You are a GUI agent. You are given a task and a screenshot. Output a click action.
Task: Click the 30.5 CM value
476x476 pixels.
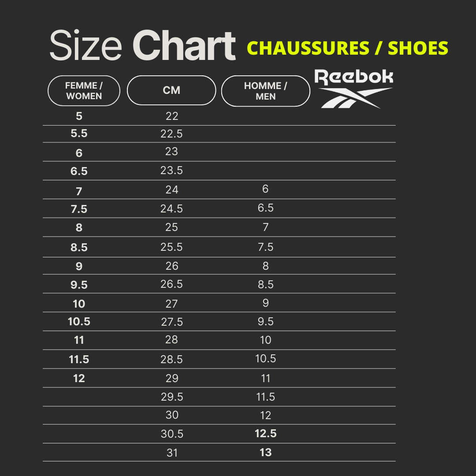[171, 434]
